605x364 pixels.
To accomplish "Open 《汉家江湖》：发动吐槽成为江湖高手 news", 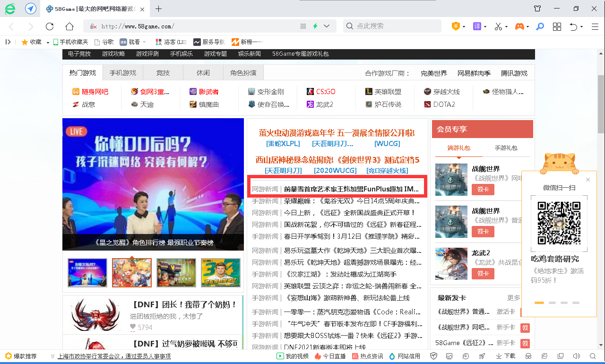I will pyautogui.click(x=340, y=274).
